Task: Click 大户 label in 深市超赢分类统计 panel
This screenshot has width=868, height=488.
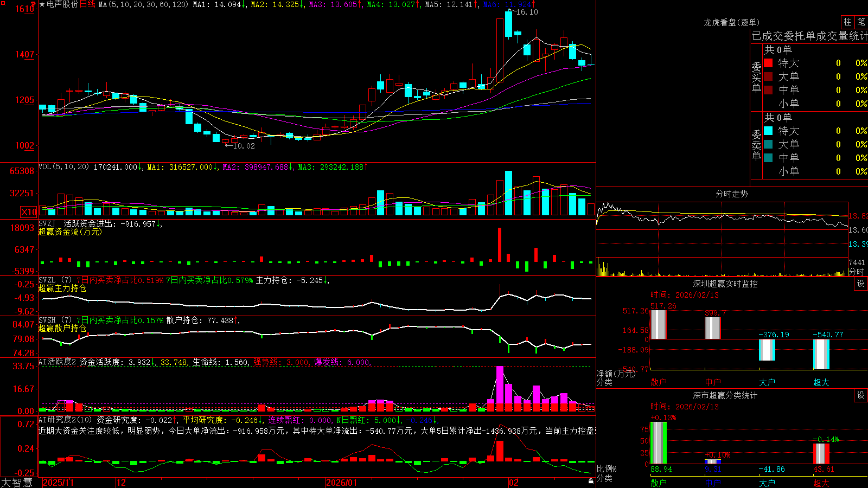Action: (767, 483)
